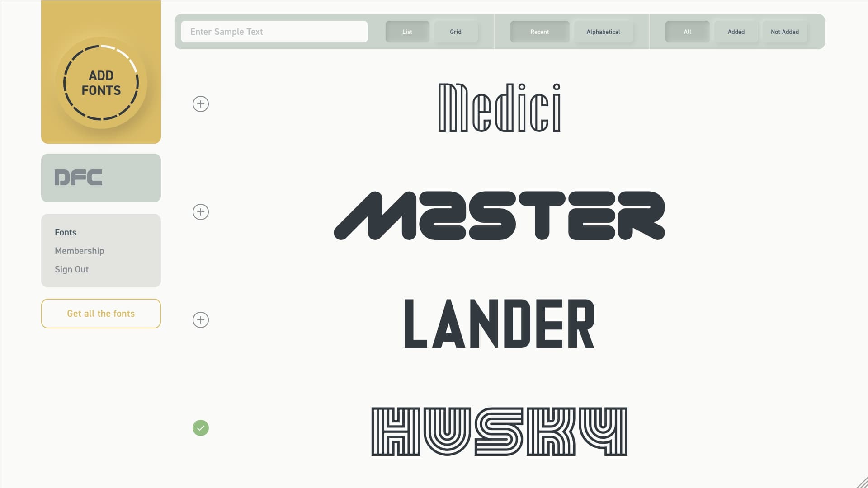868x488 pixels.
Task: Switch to the Alphabetical sort tab
Action: [603, 32]
